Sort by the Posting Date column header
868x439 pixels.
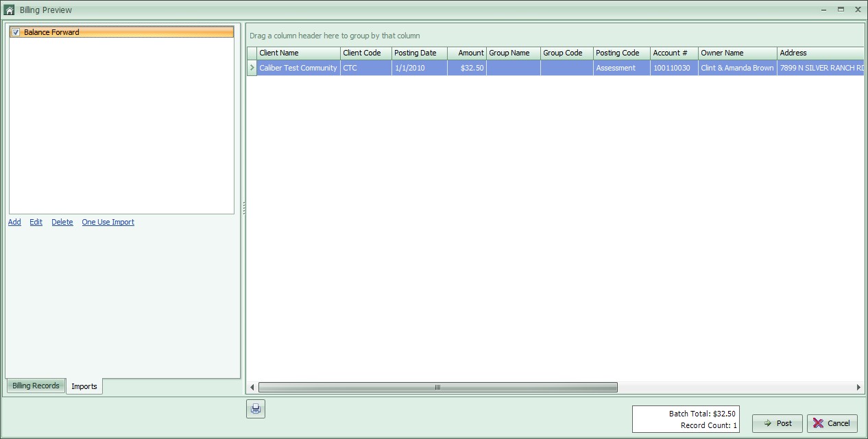pyautogui.click(x=419, y=53)
